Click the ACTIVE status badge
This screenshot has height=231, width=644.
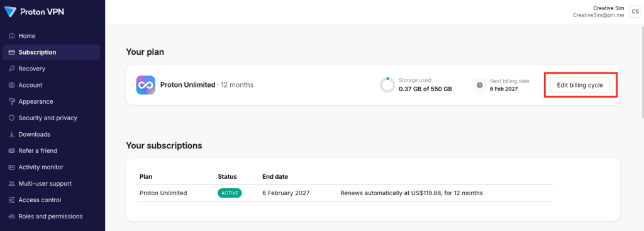point(230,193)
